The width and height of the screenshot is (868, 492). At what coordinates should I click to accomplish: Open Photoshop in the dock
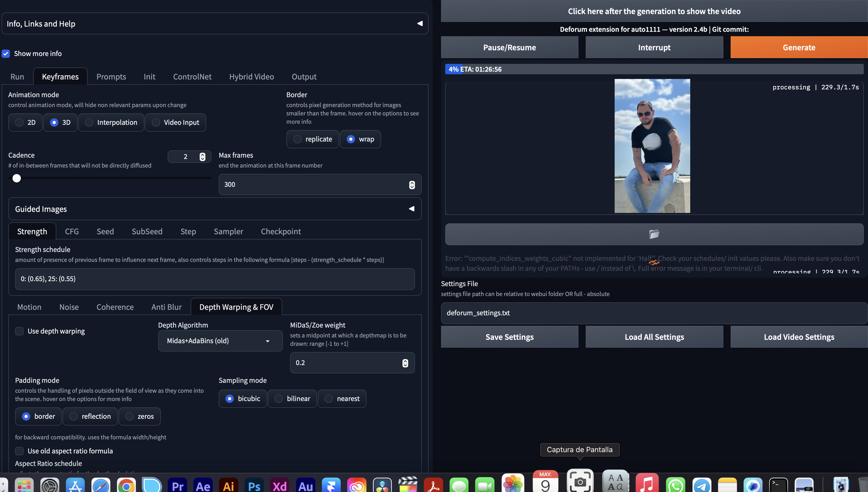(254, 485)
